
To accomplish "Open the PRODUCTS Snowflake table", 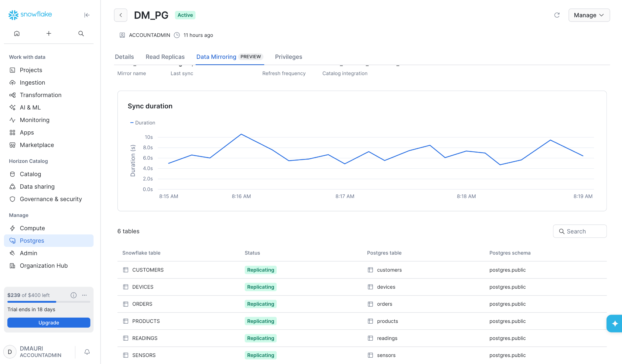I will coord(146,321).
